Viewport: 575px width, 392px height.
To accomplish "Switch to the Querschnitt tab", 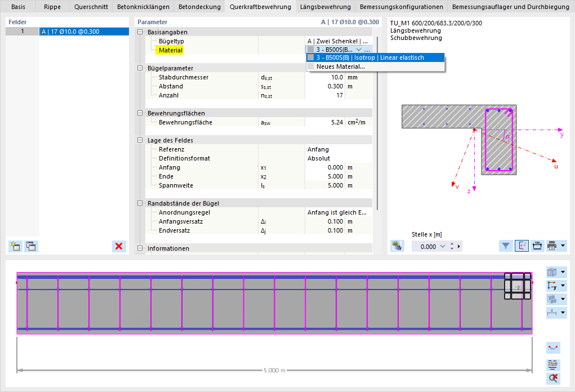I will [91, 7].
